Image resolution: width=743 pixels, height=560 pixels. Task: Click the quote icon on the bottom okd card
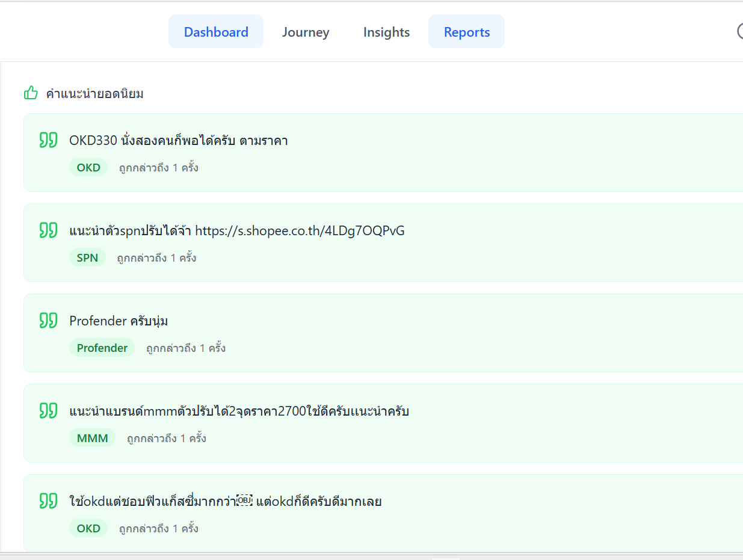(48, 501)
